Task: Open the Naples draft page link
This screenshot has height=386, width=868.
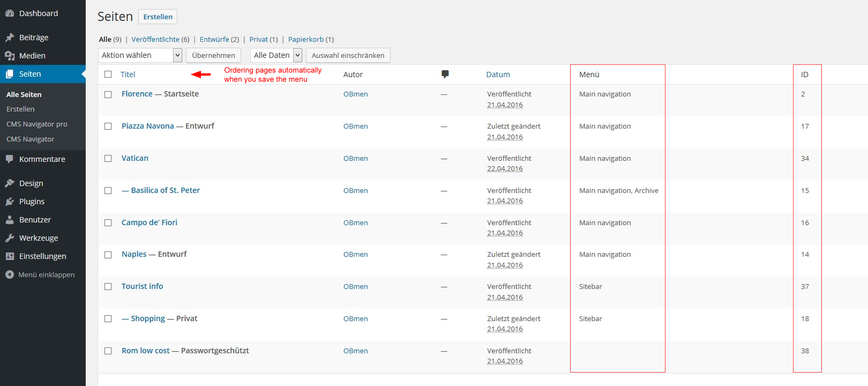Action: 134,254
